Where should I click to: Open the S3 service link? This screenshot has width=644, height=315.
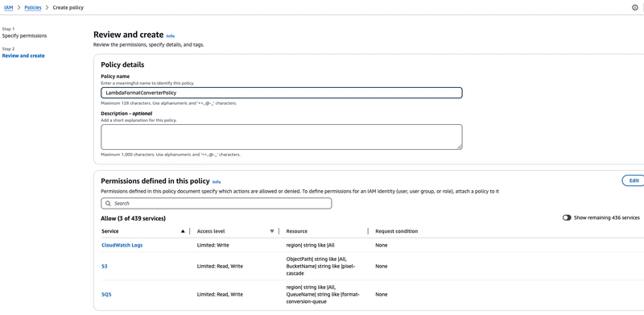pos(105,266)
